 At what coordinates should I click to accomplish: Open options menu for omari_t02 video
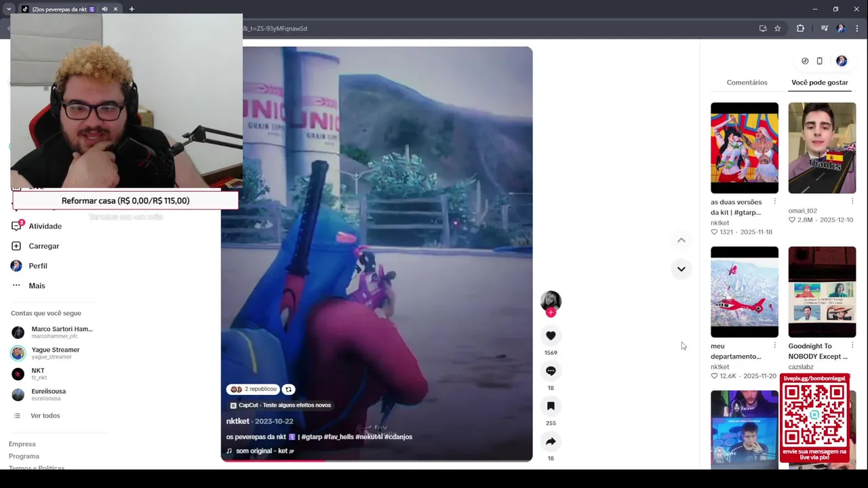point(852,201)
